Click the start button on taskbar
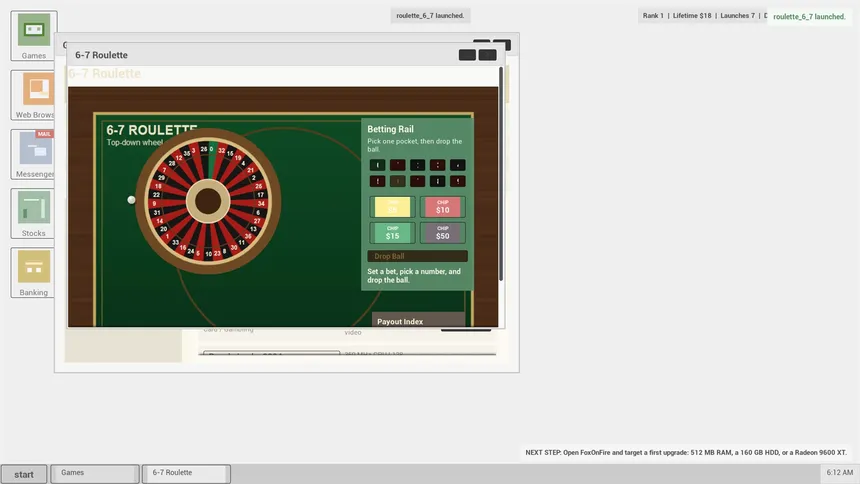The width and height of the screenshot is (860, 484). coord(24,474)
